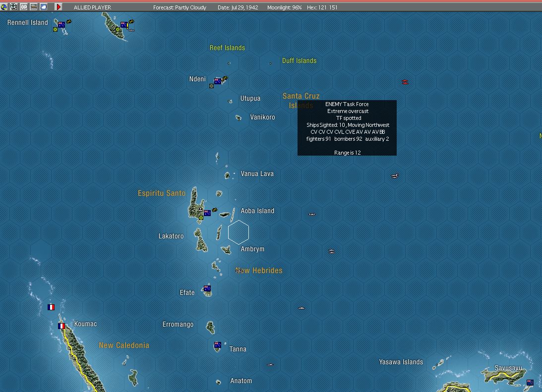Select the task force icon east of Ambrym
This screenshot has height=392, width=542.
coord(331,251)
